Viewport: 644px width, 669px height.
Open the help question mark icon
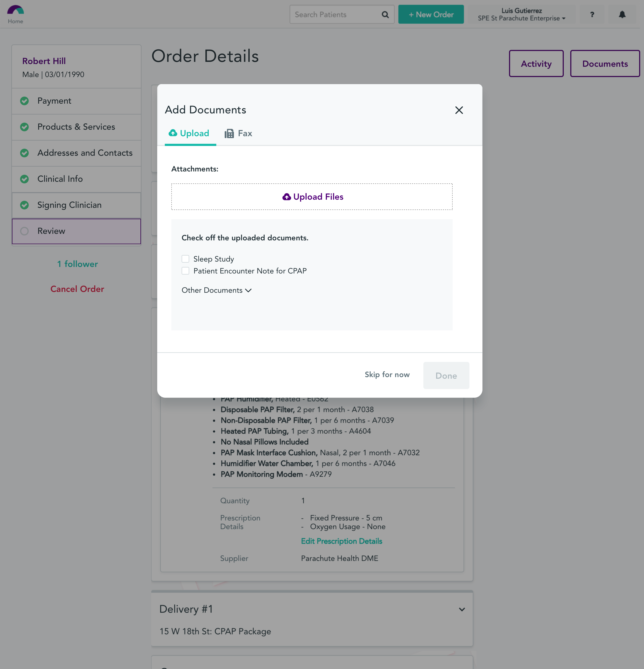point(592,14)
